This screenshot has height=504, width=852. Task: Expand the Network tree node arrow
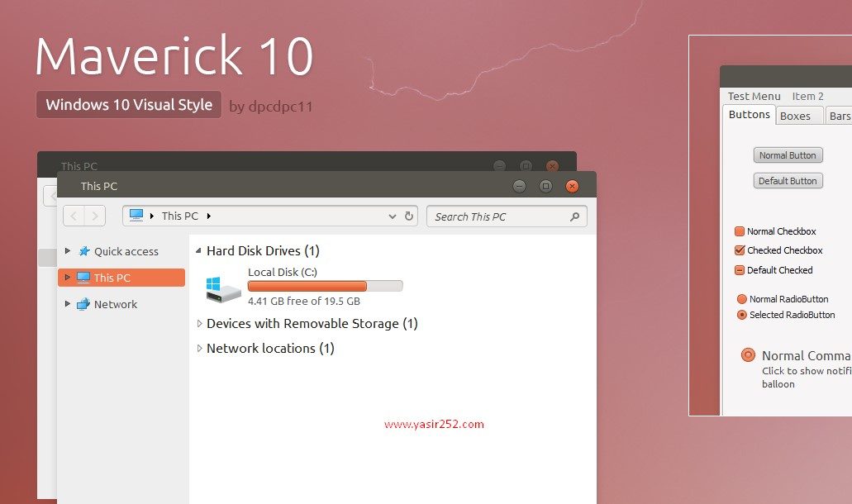(68, 303)
